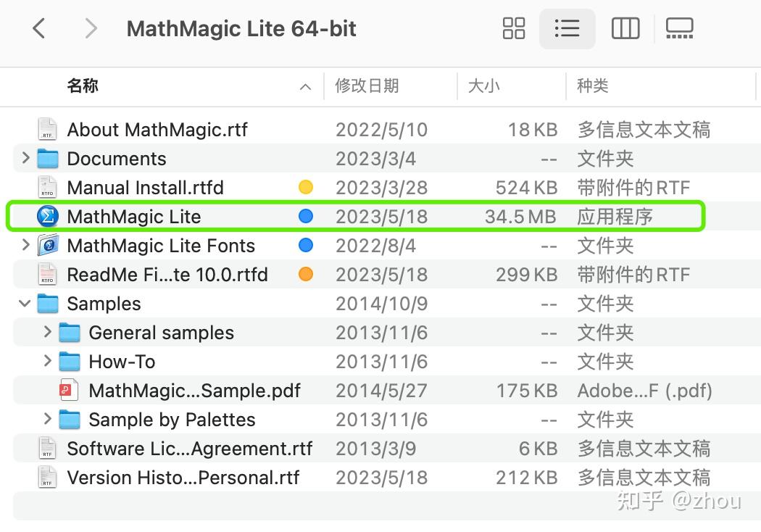Click orange tag dot on ReadMe row
The height and width of the screenshot is (532, 761).
[306, 274]
